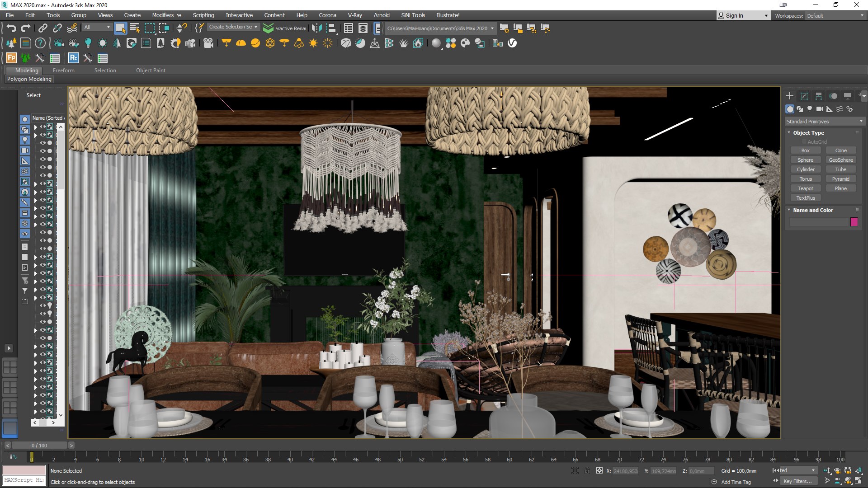Open the Forest Pack Fp icon
This screenshot has height=488, width=868.
pos(11,58)
